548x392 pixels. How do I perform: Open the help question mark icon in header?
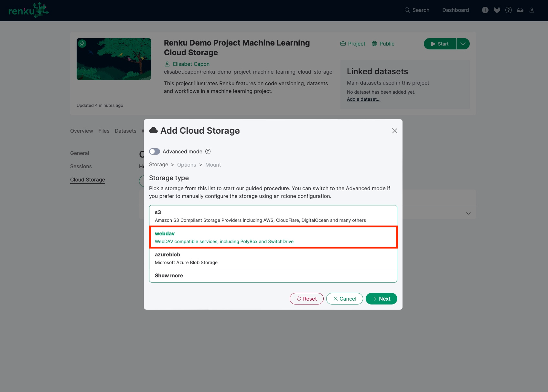[509, 10]
